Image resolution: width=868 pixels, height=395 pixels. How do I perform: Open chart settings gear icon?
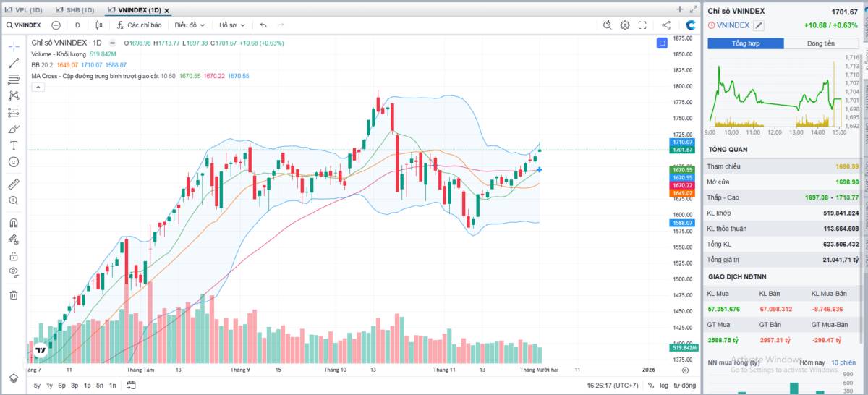pos(625,25)
